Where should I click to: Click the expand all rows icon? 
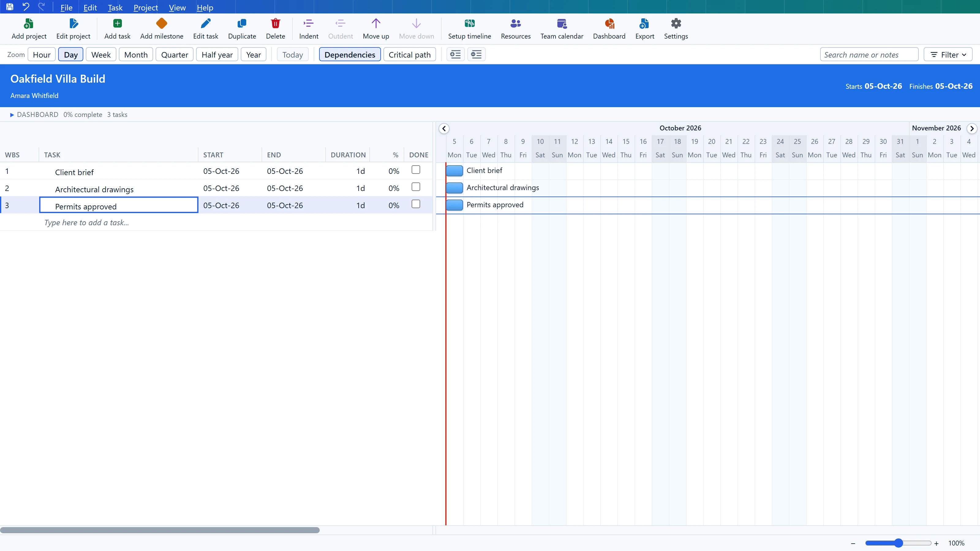455,54
